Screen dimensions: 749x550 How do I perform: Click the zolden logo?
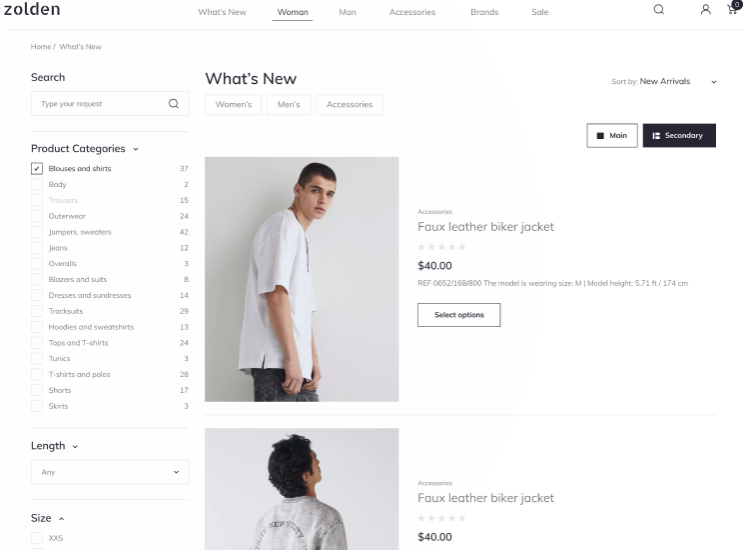(x=32, y=9)
